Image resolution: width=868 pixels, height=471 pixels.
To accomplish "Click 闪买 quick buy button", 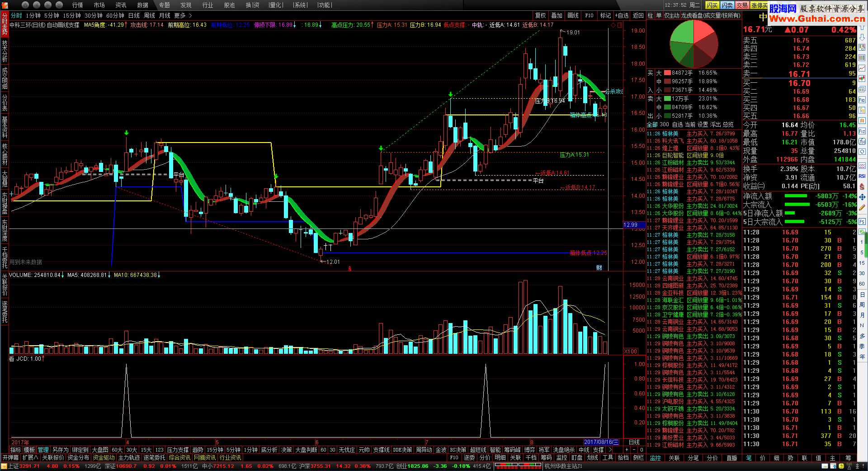I will [x=713, y=5].
